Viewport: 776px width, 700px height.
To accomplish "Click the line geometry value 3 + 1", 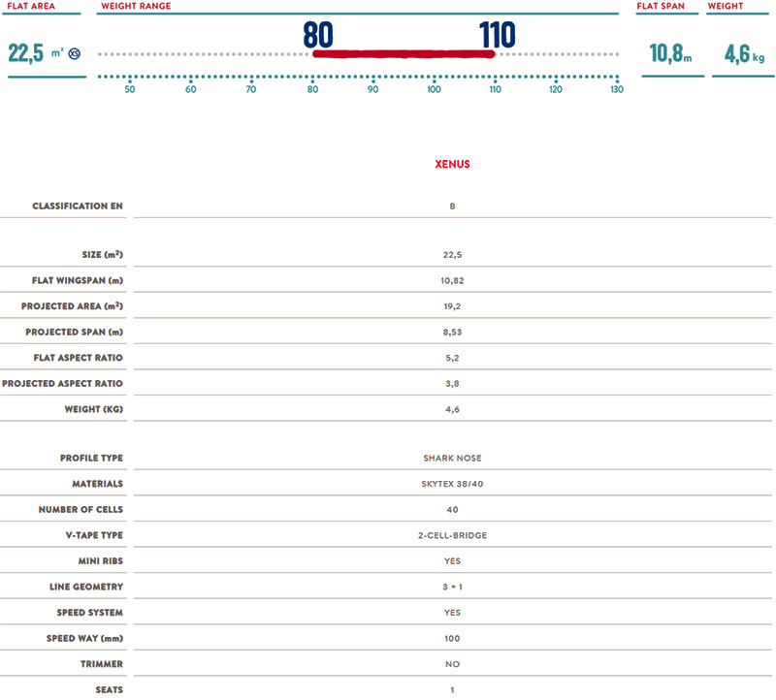I will (x=452, y=587).
